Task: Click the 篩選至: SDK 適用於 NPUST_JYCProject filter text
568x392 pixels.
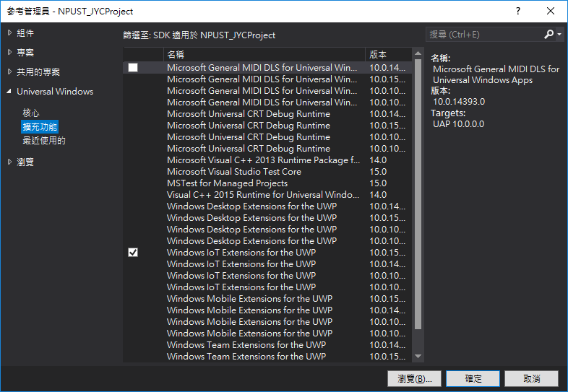Action: pos(199,35)
